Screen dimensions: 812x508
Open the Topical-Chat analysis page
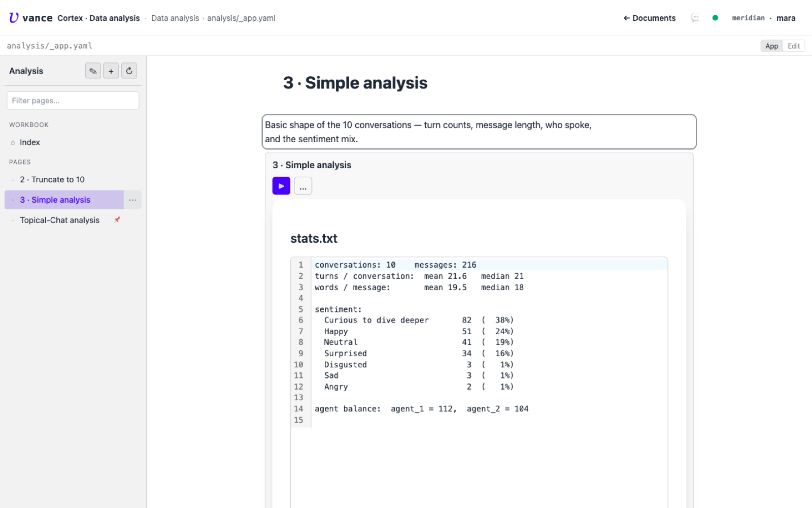59,220
